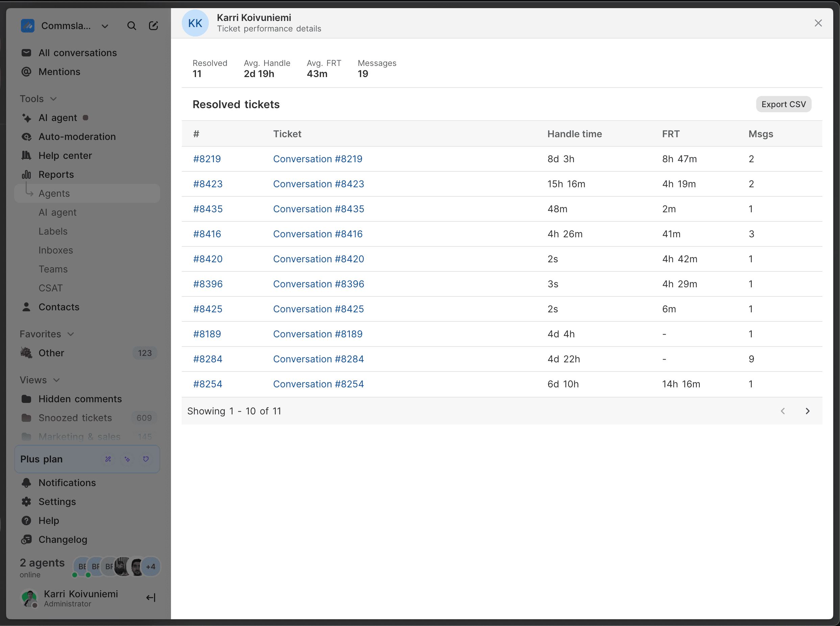Open the Commsla... workspace dropdown

tap(105, 26)
